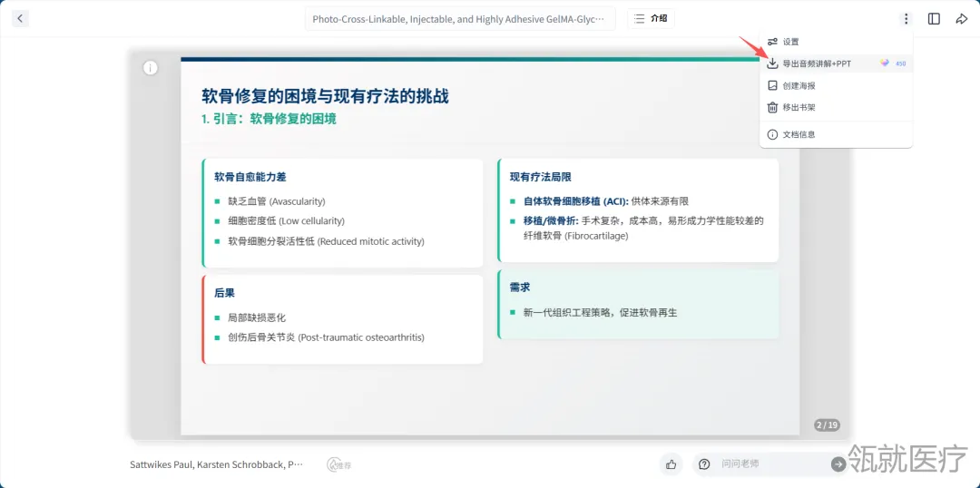Click the slide heading 软骨修复的困境与现有疗法的挑战
This screenshot has height=488, width=980.
(325, 96)
